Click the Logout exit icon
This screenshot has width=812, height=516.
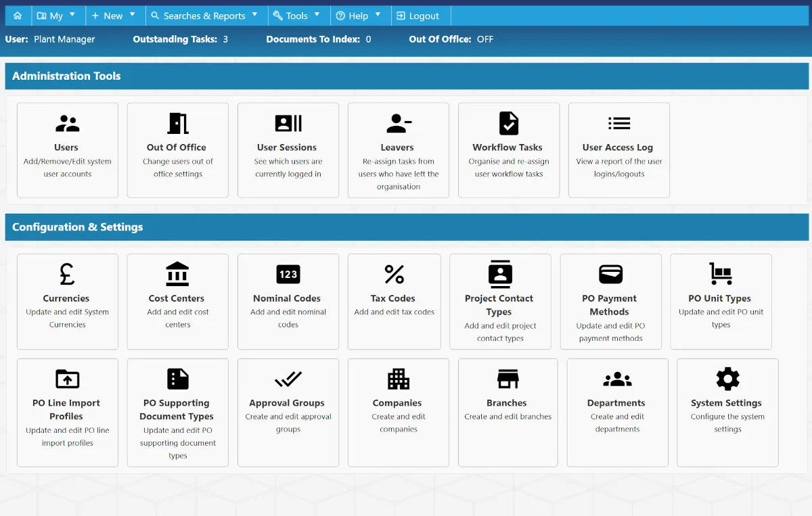point(401,16)
